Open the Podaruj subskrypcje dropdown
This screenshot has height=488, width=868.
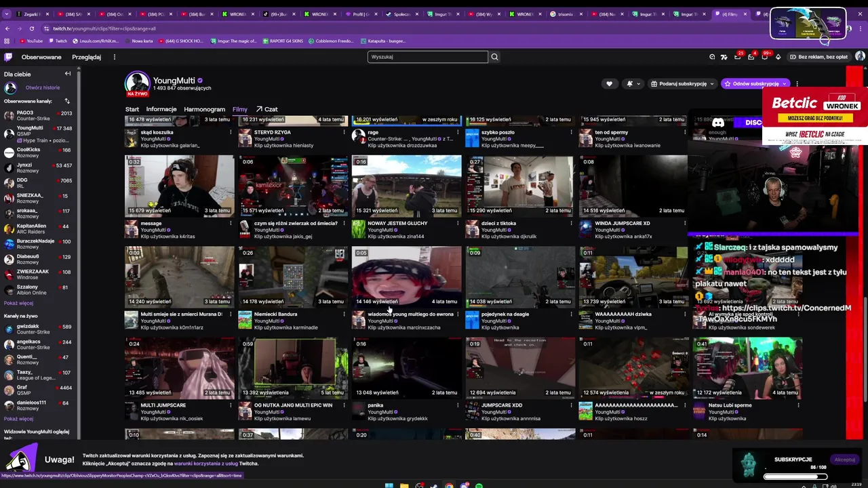point(683,84)
